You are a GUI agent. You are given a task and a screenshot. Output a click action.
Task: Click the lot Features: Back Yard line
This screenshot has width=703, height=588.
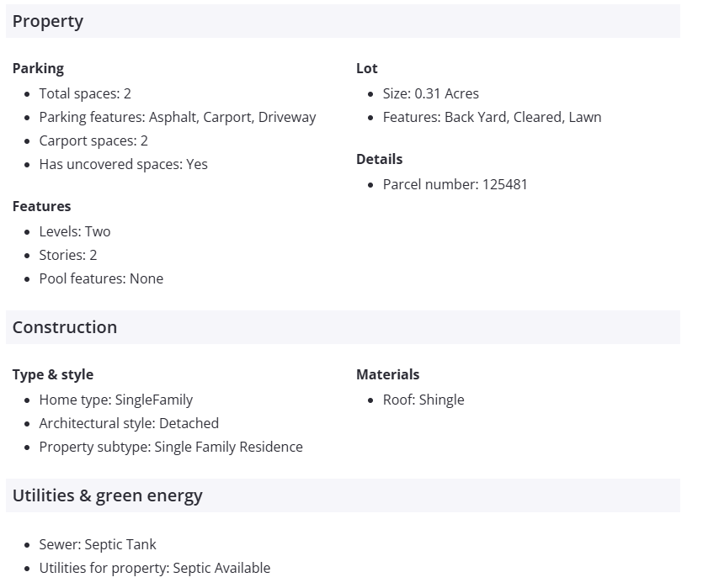(492, 117)
